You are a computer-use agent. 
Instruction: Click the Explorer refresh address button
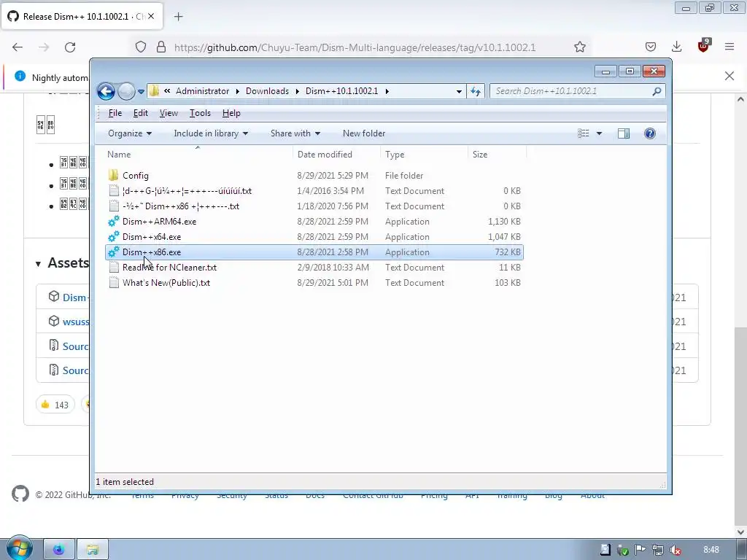(x=476, y=91)
